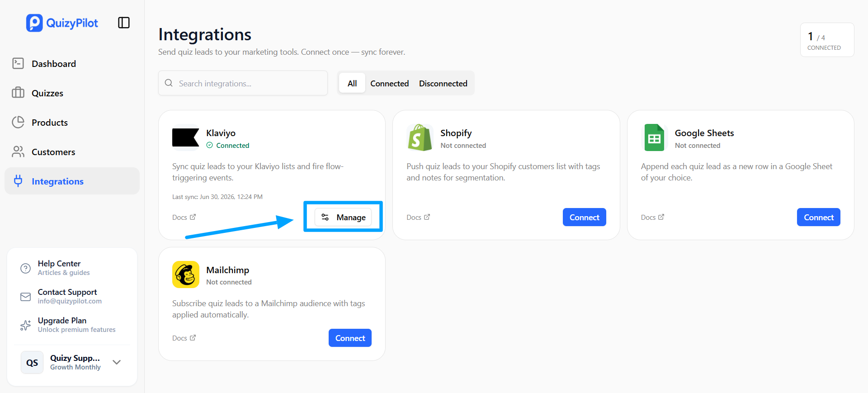This screenshot has width=868, height=393.
Task: Click the Mailchimp Not connected status
Action: pos(229,282)
